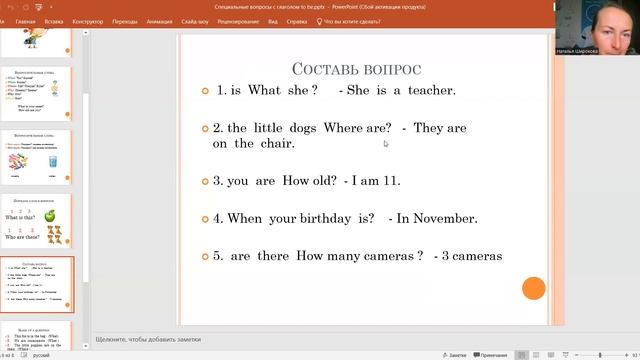Open the Анимация ribbon tab
The height and width of the screenshot is (360, 640).
pyautogui.click(x=160, y=22)
